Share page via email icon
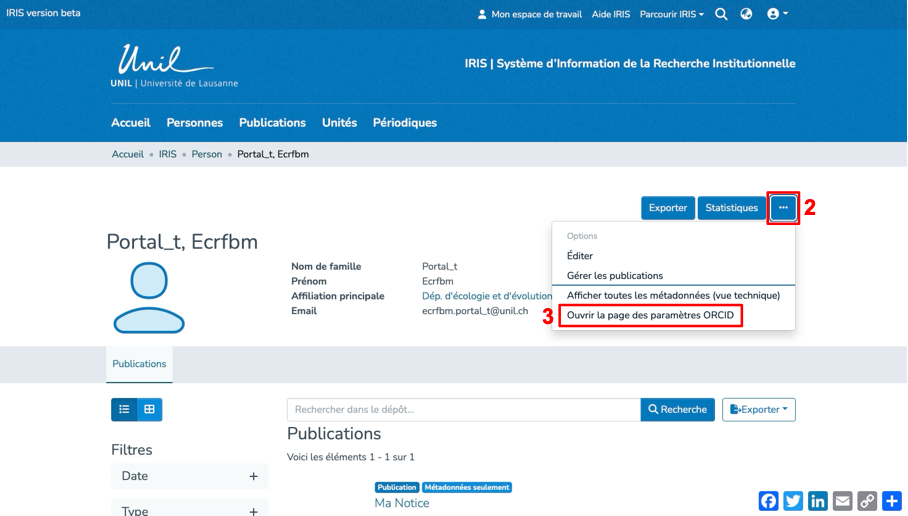Screen dimensions: 908x516 point(843,501)
